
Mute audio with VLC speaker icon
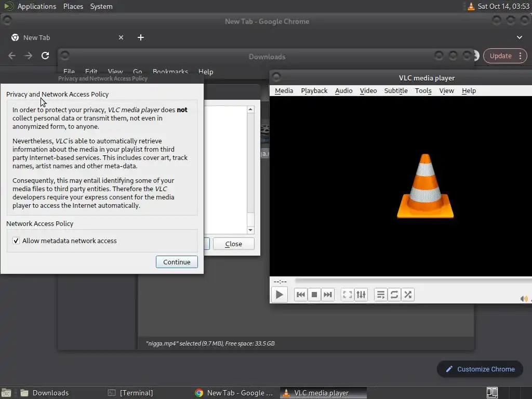[524, 299]
